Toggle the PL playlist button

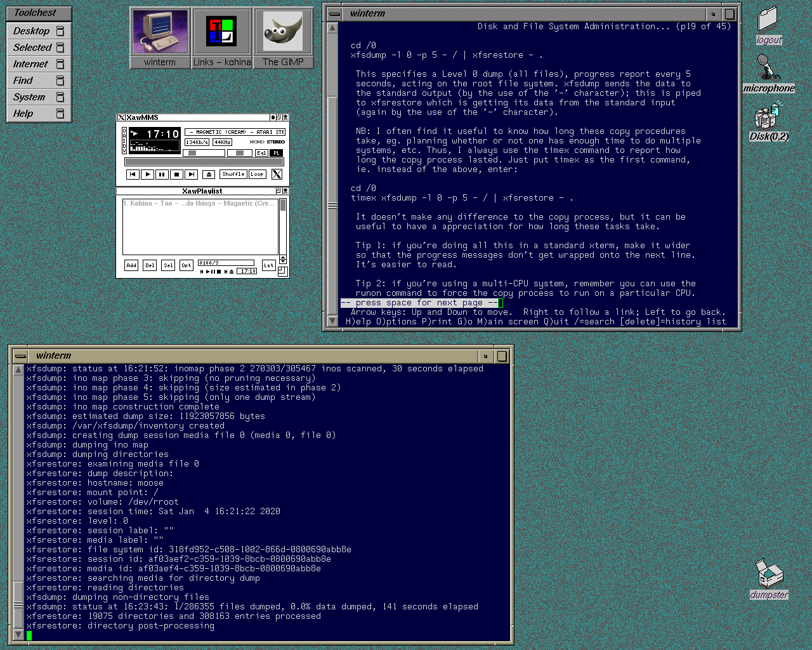[276, 153]
